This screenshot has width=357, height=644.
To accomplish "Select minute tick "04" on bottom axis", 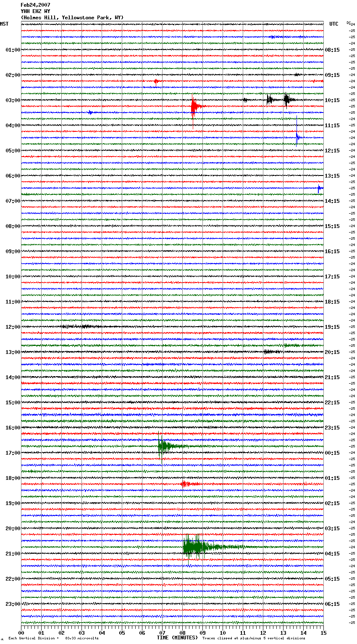I will [x=102, y=633].
